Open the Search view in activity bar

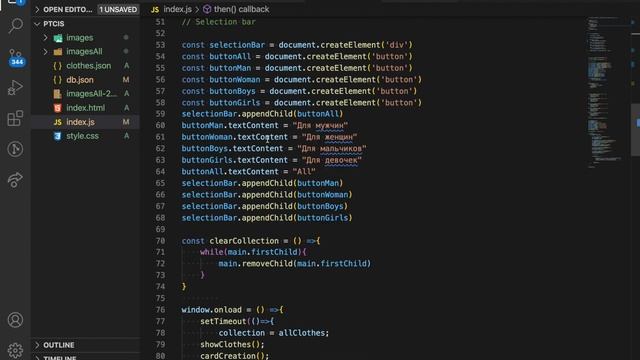point(16,25)
